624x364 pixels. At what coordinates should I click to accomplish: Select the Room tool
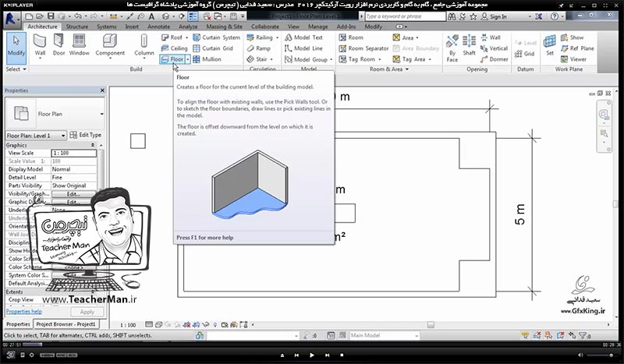(351, 37)
